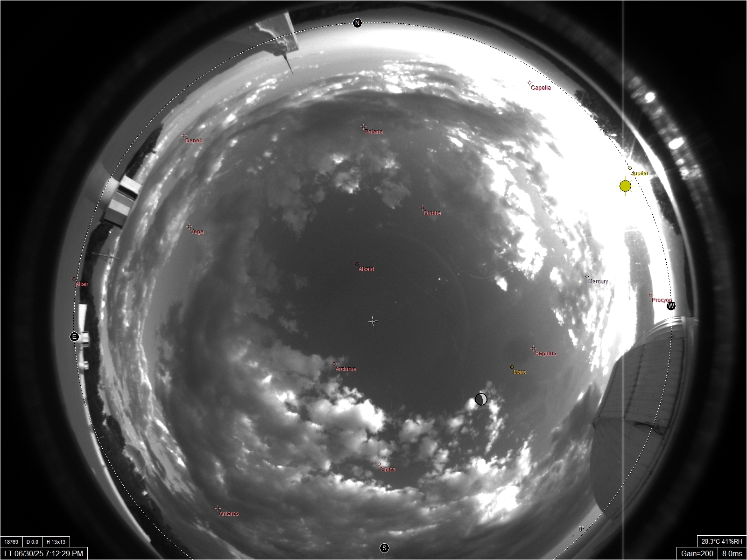Click the H 13x13 status box
The width and height of the screenshot is (747, 560).
click(x=56, y=542)
